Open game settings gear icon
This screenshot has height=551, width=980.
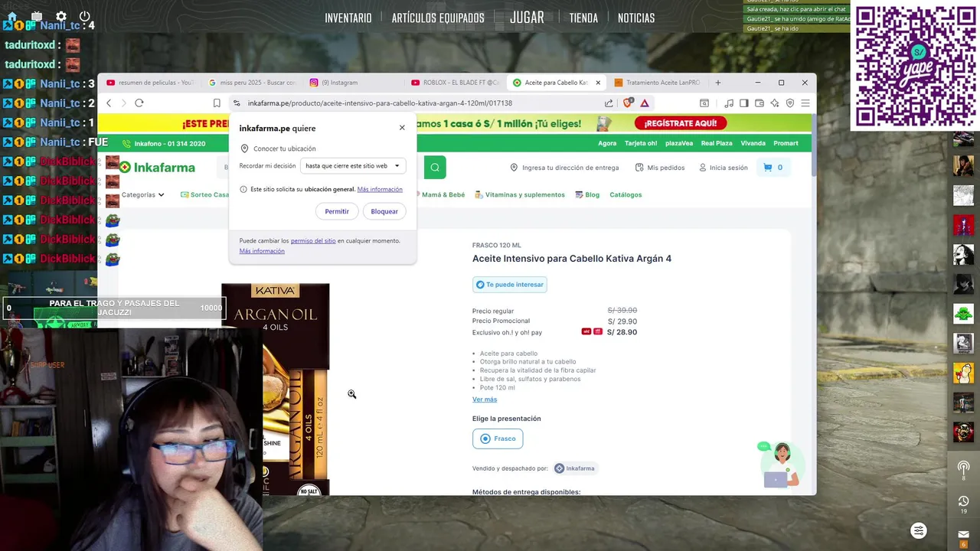pyautogui.click(x=61, y=16)
